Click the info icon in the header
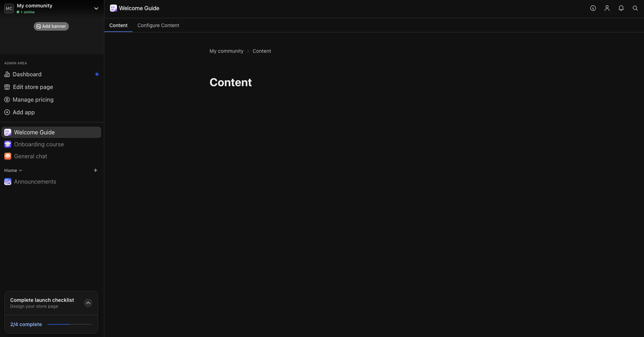 (593, 8)
